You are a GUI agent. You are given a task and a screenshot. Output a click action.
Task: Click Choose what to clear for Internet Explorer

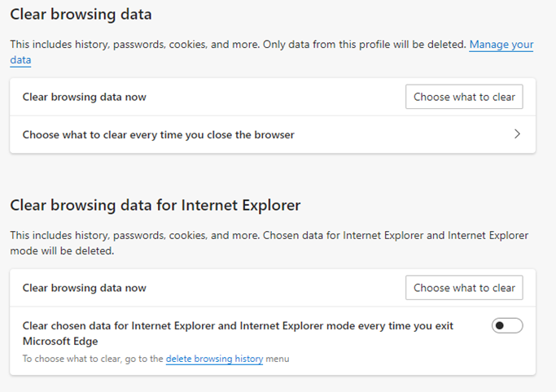(x=464, y=288)
